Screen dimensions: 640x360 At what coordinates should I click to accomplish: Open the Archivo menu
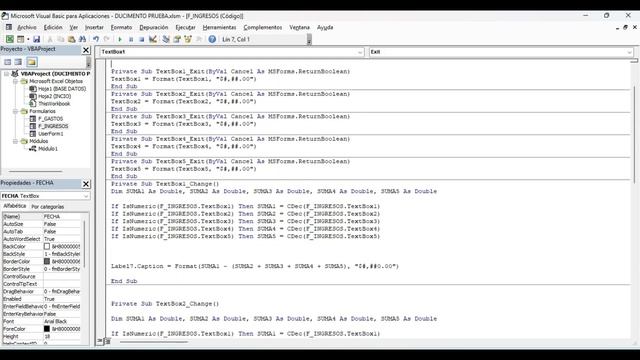[x=27, y=27]
